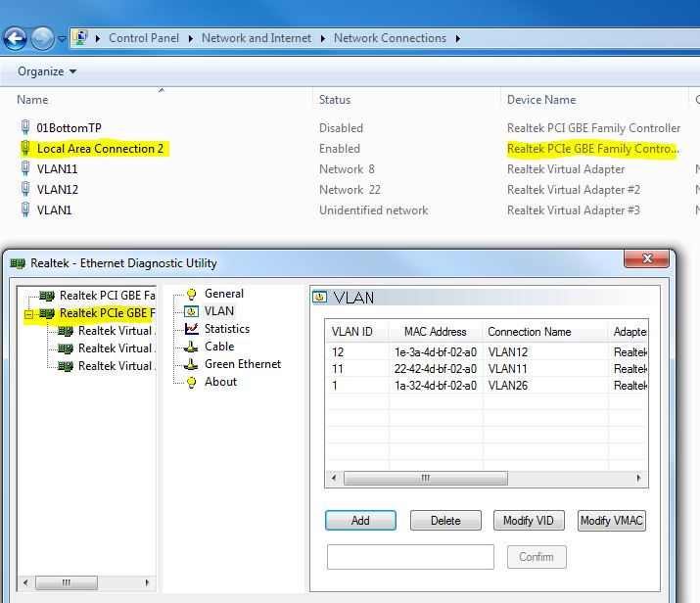Select Realtek PCIe GBE F tree node
This screenshot has height=603, width=700.
click(107, 313)
